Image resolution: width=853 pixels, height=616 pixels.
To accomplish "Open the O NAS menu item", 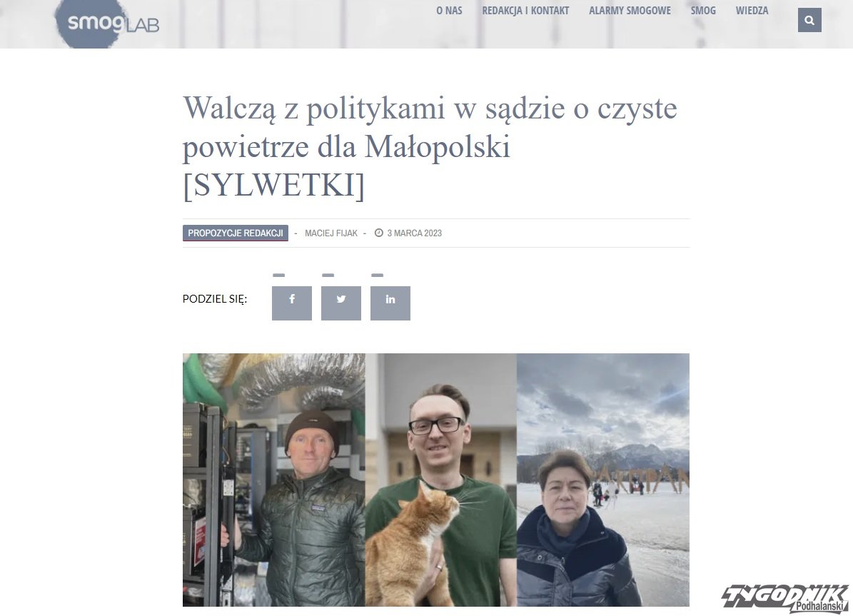I will click(449, 10).
